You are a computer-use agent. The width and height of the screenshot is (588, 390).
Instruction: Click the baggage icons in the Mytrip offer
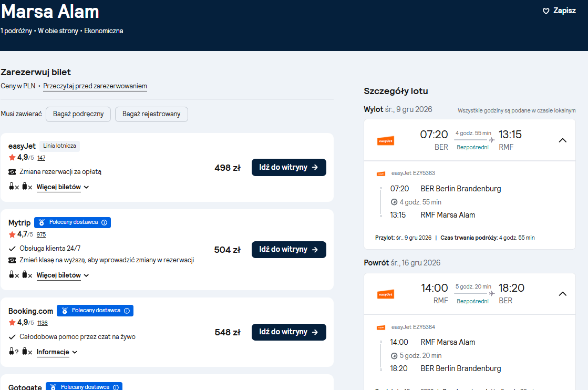20,275
